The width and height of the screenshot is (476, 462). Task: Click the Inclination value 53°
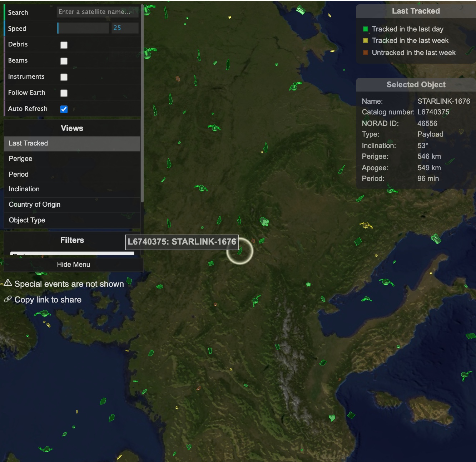tap(423, 146)
